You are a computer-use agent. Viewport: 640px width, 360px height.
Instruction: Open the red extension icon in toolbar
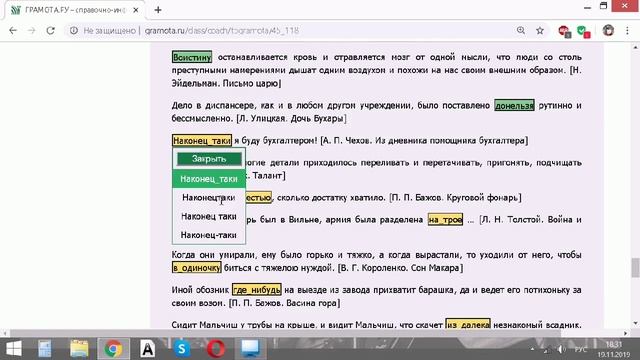click(564, 31)
